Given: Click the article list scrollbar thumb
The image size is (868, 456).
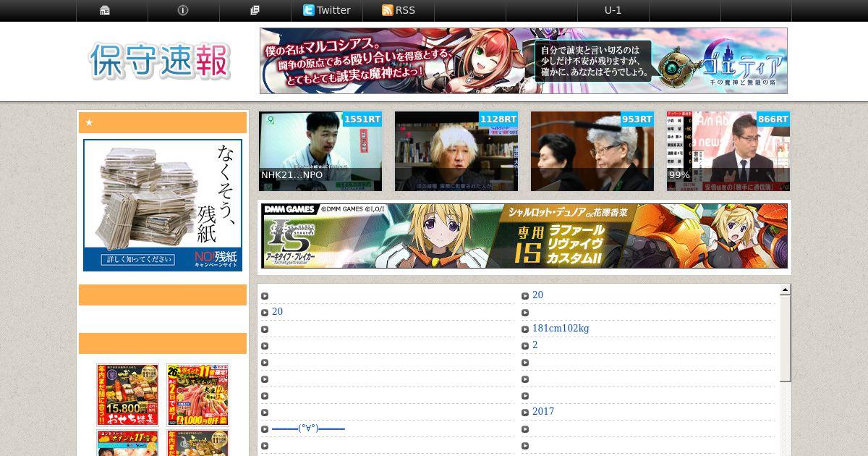Looking at the screenshot, I should tap(785, 338).
